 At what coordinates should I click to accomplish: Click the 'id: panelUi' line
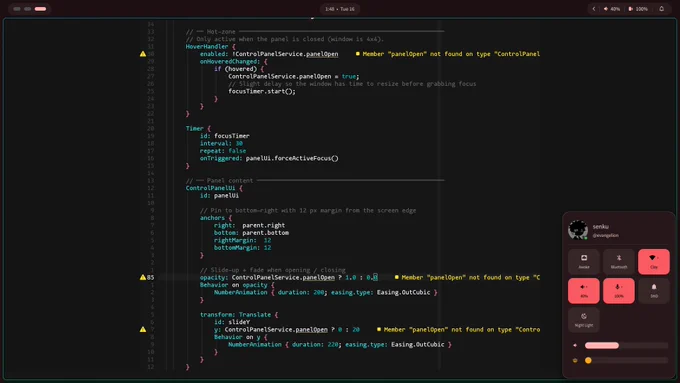click(x=219, y=196)
